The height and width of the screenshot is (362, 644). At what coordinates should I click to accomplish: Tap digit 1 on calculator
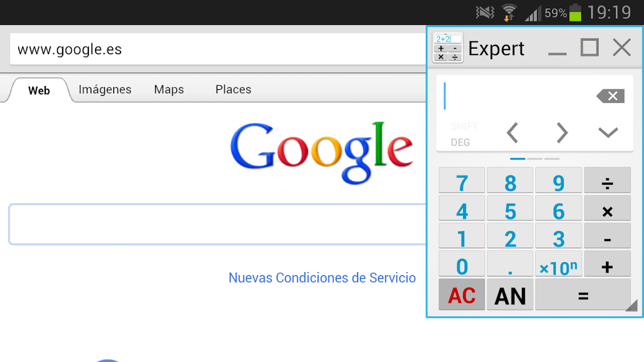(462, 236)
